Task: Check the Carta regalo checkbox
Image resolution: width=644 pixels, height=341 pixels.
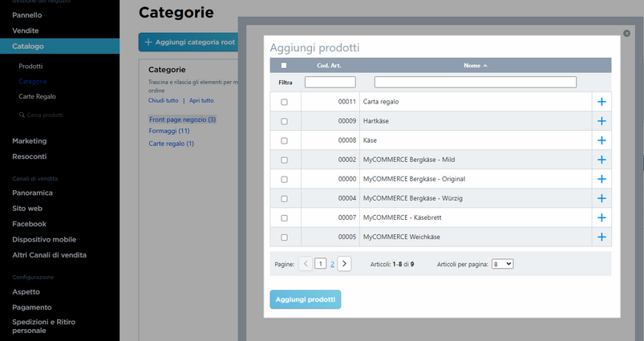Action: click(x=284, y=102)
